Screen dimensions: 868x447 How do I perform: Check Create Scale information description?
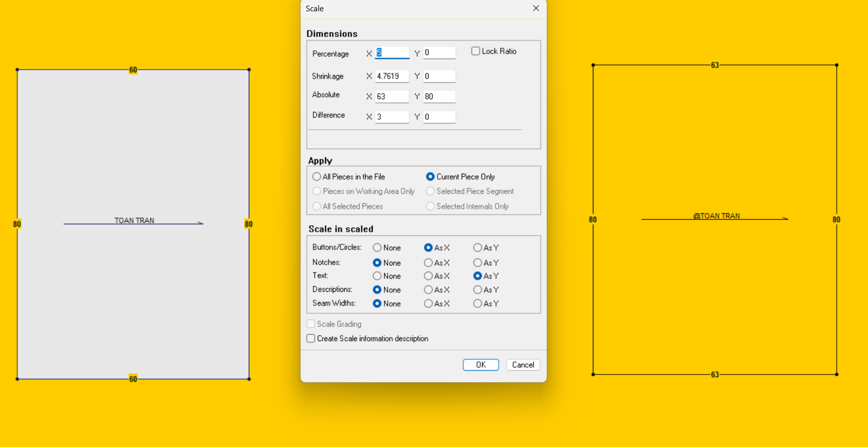click(311, 338)
